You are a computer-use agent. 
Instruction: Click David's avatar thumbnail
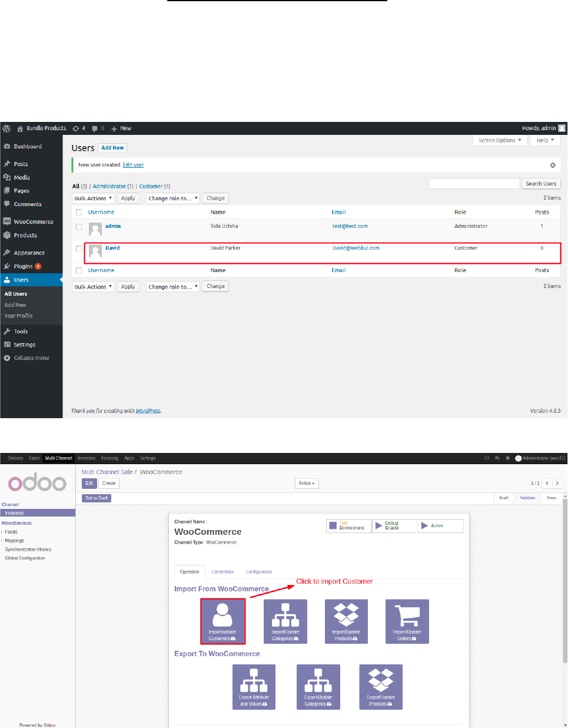pos(95,251)
